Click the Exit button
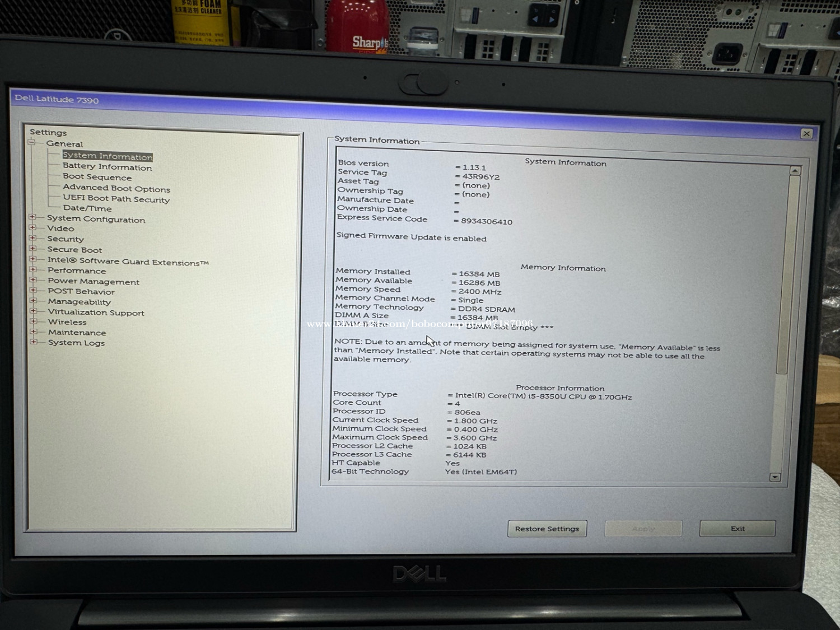The width and height of the screenshot is (840, 630). pyautogui.click(x=737, y=529)
